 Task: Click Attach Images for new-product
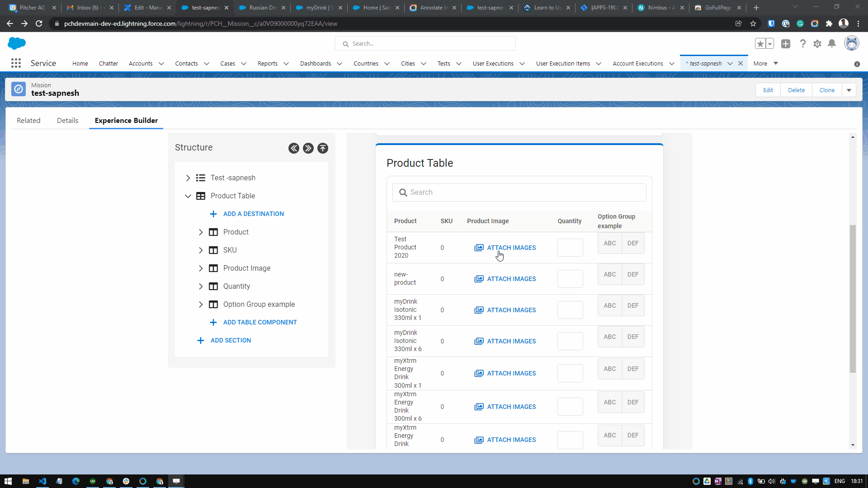click(505, 279)
